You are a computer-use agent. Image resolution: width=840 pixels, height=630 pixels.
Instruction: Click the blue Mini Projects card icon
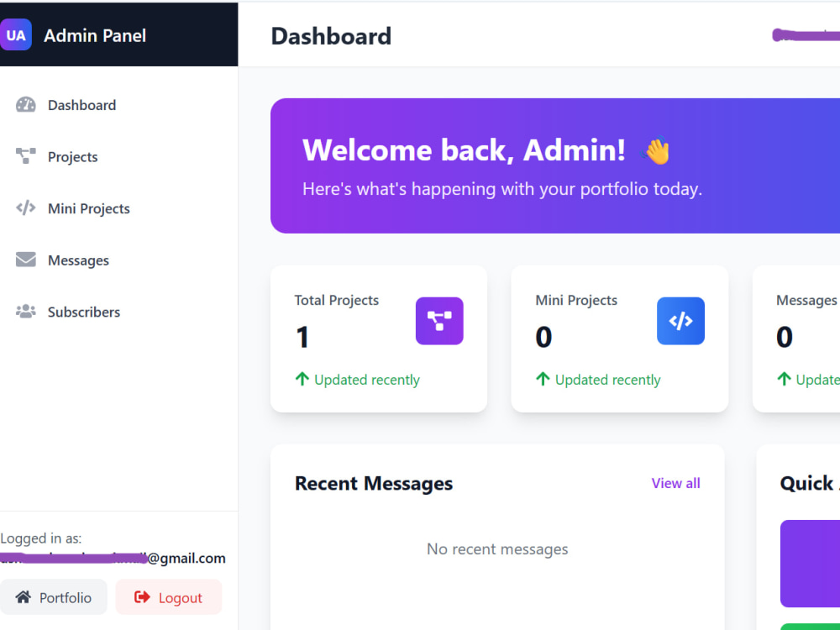(680, 321)
